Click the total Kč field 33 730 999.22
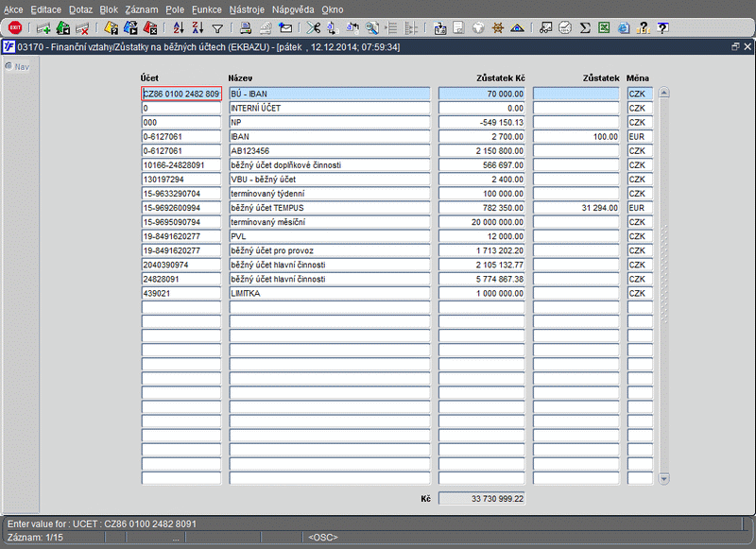 point(481,498)
